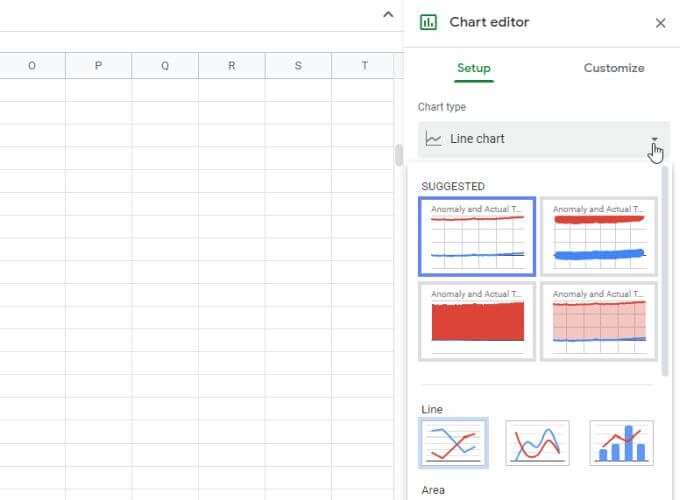The image size is (680, 500).
Task: Select the combo chart icon
Action: [x=621, y=443]
